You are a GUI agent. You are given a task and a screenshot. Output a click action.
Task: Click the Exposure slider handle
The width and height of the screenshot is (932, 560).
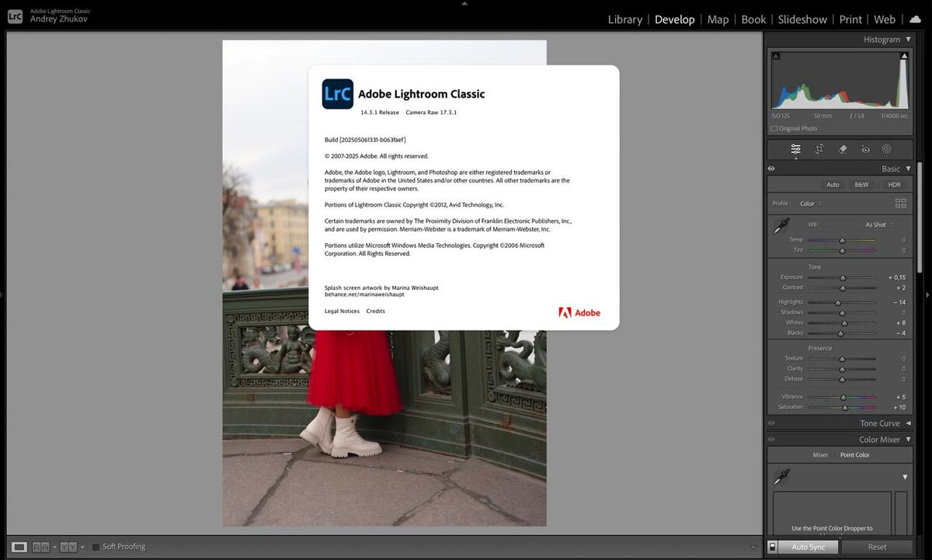[x=843, y=277]
